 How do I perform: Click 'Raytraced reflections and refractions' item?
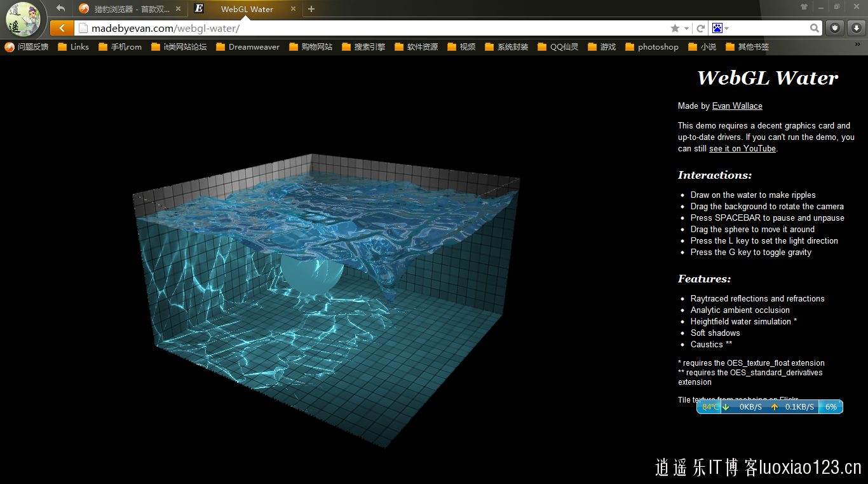point(757,298)
